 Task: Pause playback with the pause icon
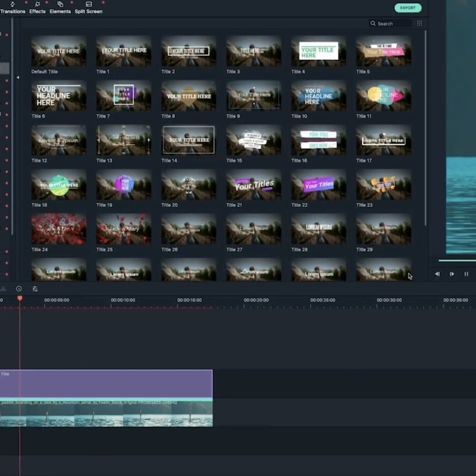pyautogui.click(x=466, y=274)
